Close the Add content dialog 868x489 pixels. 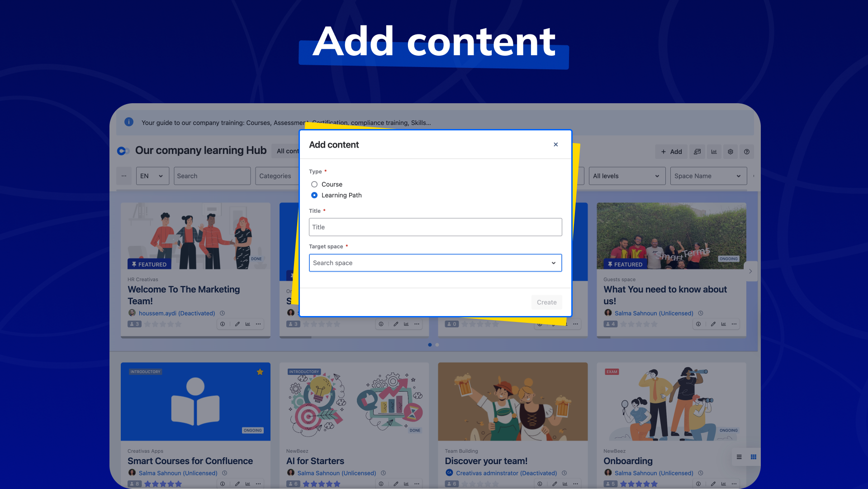point(556,144)
